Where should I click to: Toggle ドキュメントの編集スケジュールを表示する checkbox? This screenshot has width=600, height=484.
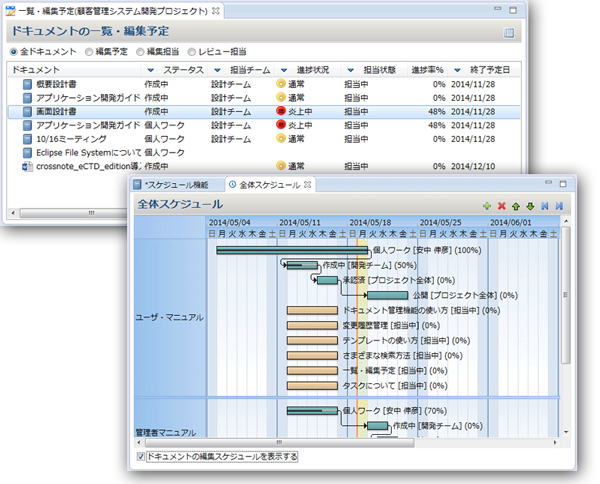tap(141, 456)
